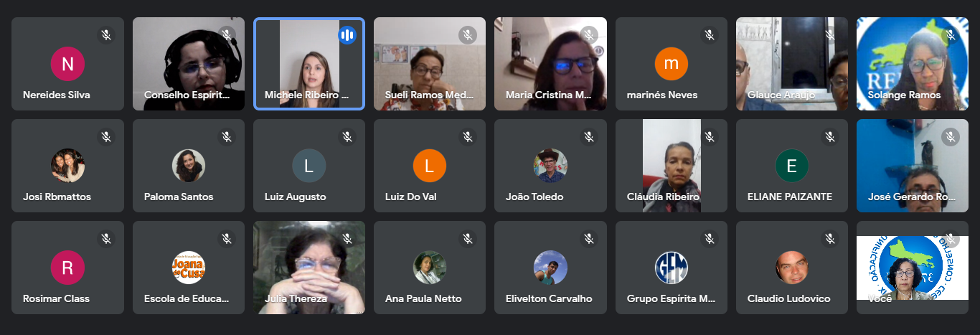The image size is (980, 335).
Task: Click the speaking indicator on Michele Ribeiro's tile
Action: tap(347, 34)
